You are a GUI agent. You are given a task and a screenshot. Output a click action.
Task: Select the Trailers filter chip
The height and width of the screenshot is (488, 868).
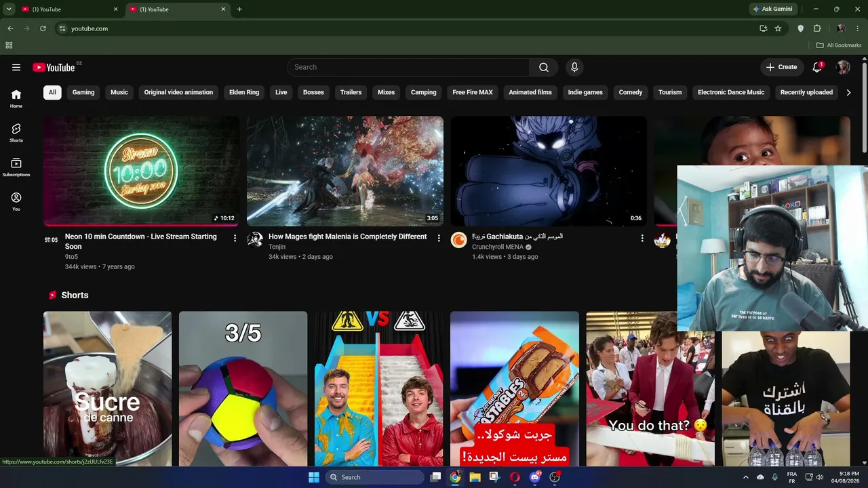(x=351, y=92)
